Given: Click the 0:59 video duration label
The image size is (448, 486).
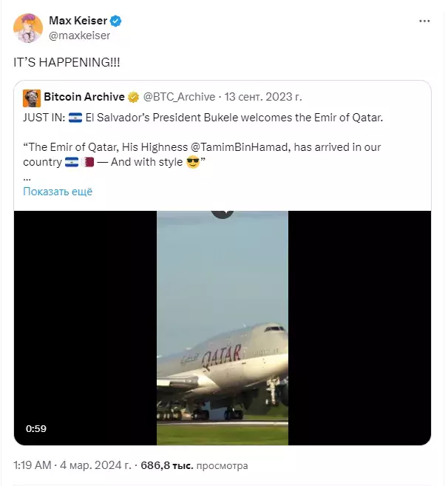Looking at the screenshot, I should [36, 428].
